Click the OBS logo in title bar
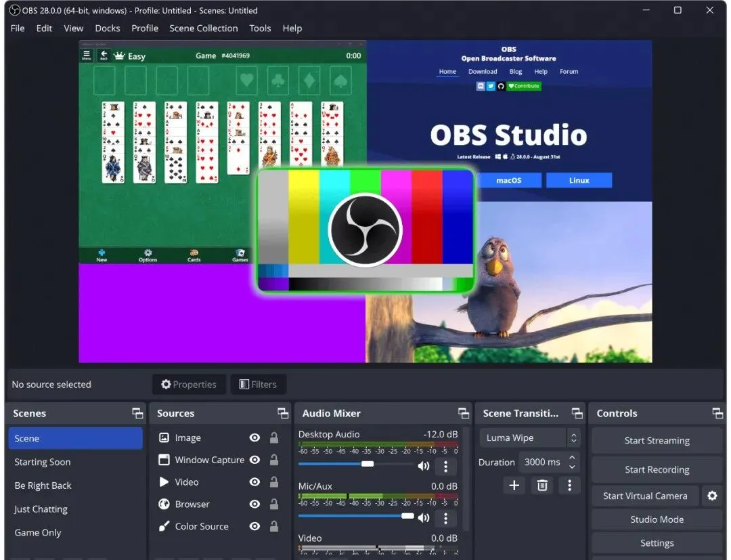Screen dimensions: 731x560 (x=15, y=10)
